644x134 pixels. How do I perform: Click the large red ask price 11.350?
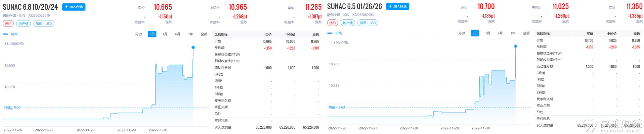click(635, 6)
